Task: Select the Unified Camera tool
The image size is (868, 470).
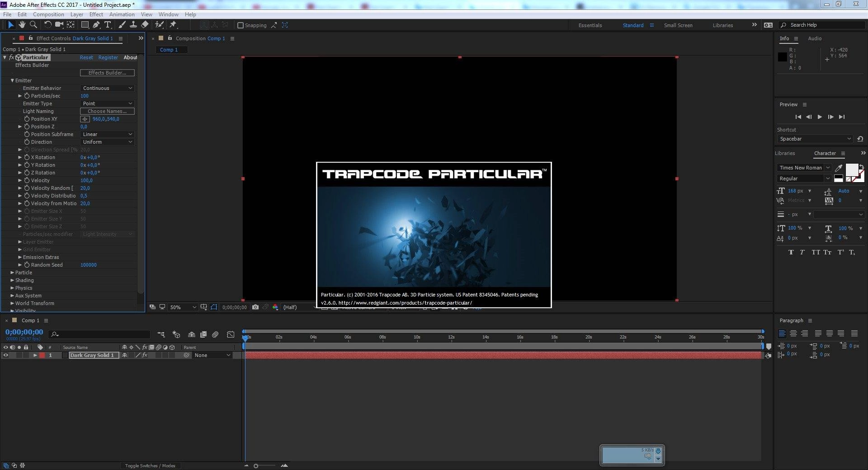Action: tap(59, 25)
